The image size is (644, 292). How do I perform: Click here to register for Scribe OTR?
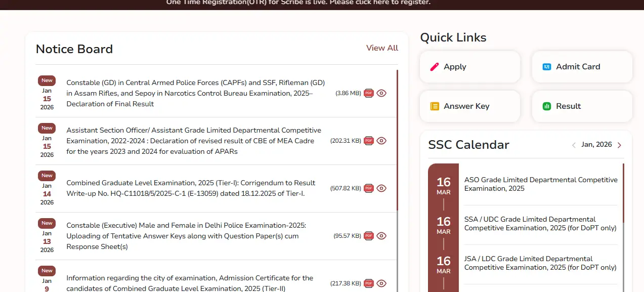[x=372, y=3]
